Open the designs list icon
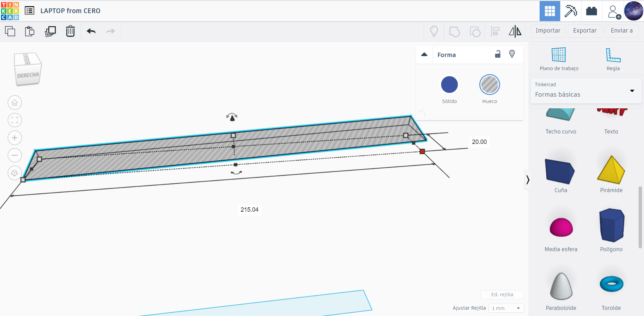The width and height of the screenshot is (644, 316). click(30, 11)
